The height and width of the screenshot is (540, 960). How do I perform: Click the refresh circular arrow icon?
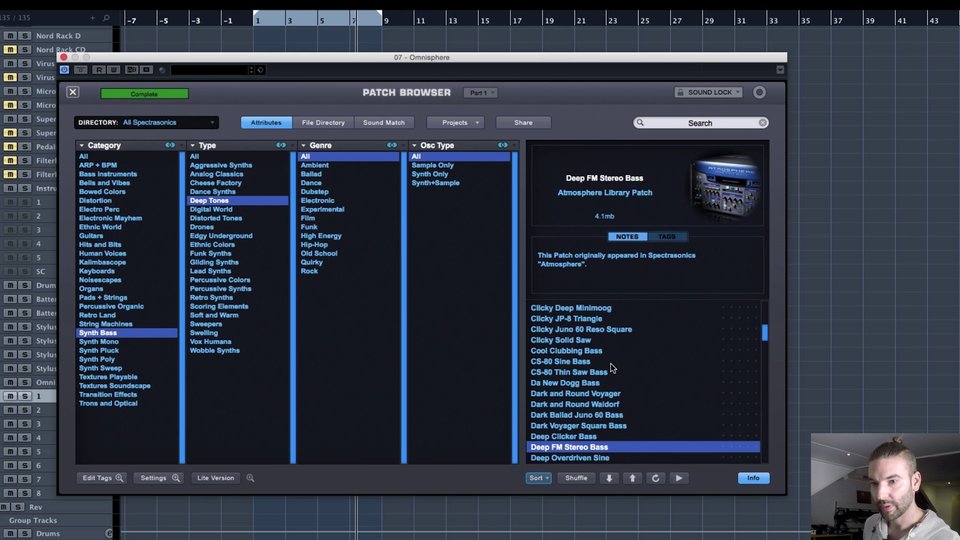(656, 478)
